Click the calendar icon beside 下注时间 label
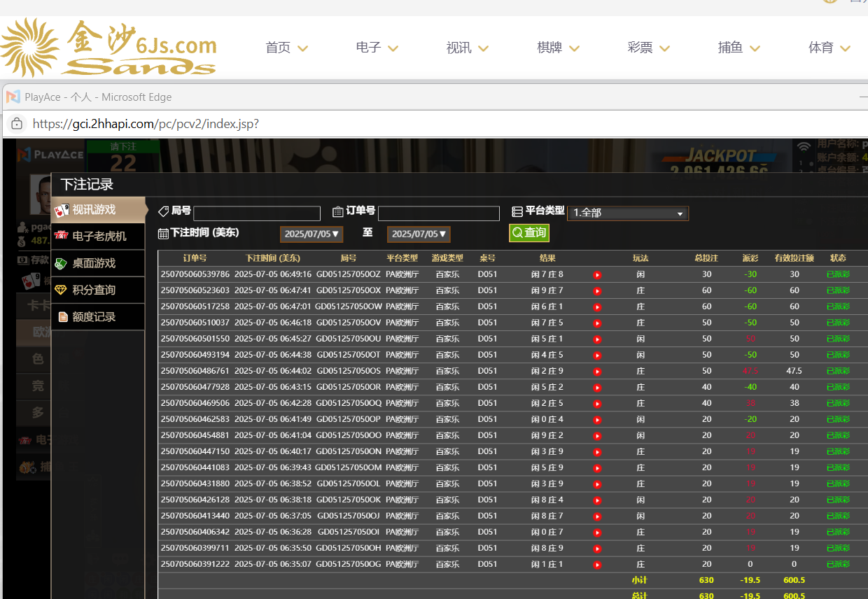 coord(163,234)
